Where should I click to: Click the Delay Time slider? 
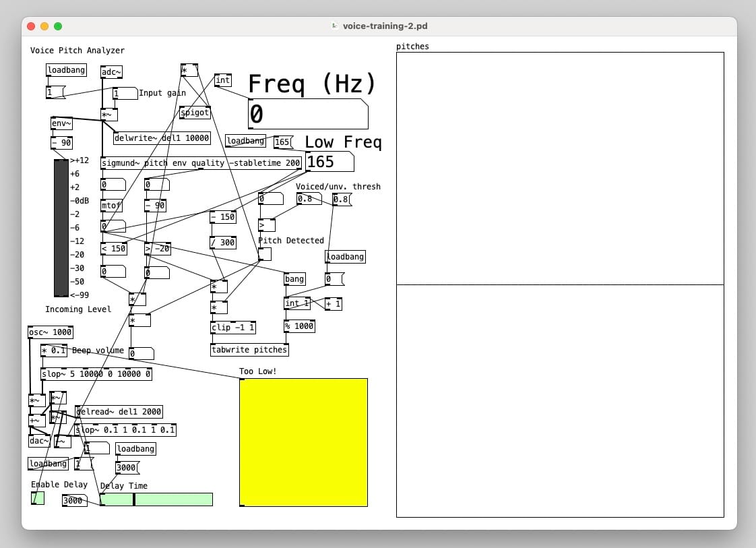click(x=156, y=499)
